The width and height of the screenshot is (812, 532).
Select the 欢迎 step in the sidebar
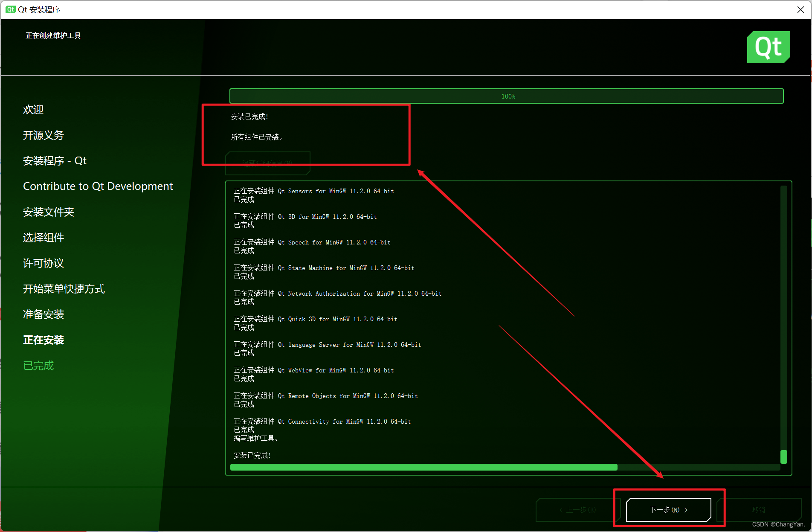click(x=33, y=110)
